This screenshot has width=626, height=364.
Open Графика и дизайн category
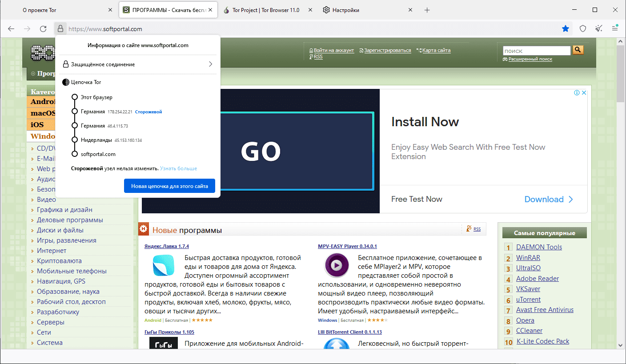pyautogui.click(x=64, y=210)
